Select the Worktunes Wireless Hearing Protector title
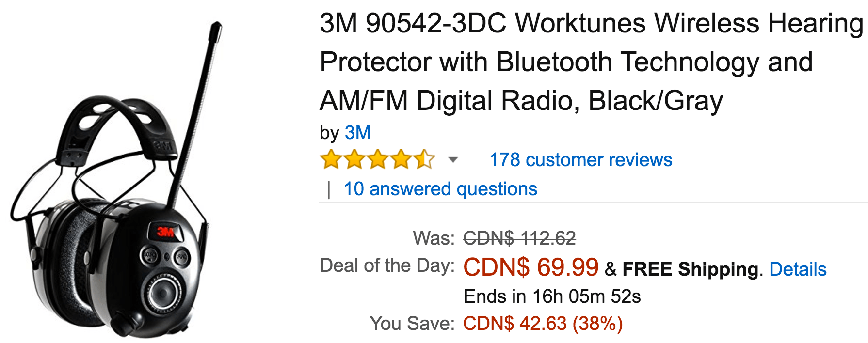Viewport: 868px width, 343px height. tap(591, 62)
